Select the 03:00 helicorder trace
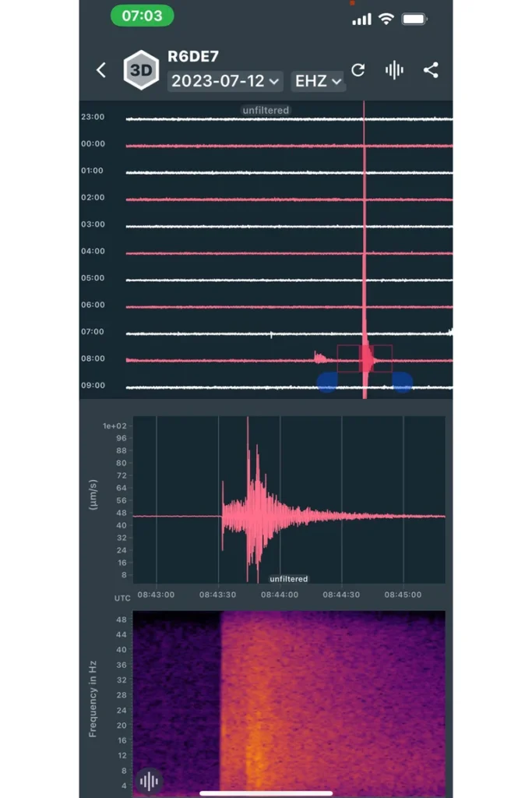 point(288,226)
